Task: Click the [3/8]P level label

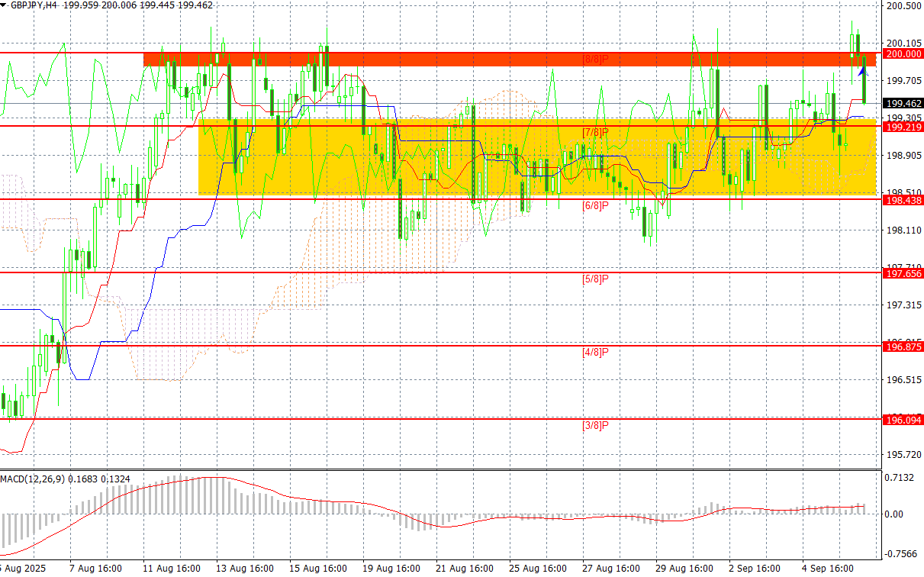Action: (x=595, y=425)
